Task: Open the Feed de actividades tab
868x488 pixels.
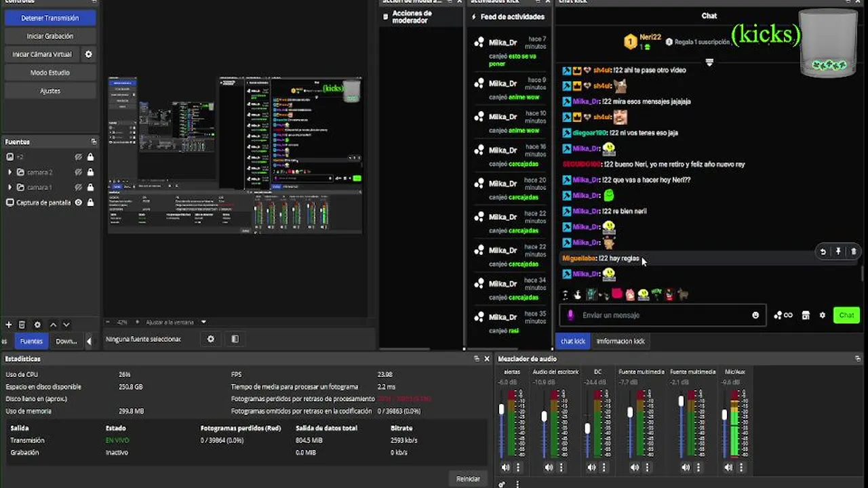Action: pyautogui.click(x=512, y=17)
